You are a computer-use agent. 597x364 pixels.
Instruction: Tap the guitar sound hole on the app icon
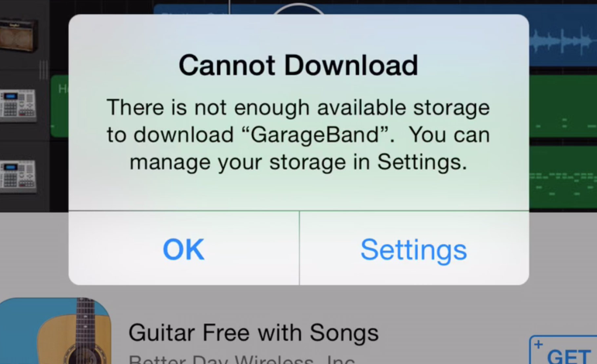[86, 359]
